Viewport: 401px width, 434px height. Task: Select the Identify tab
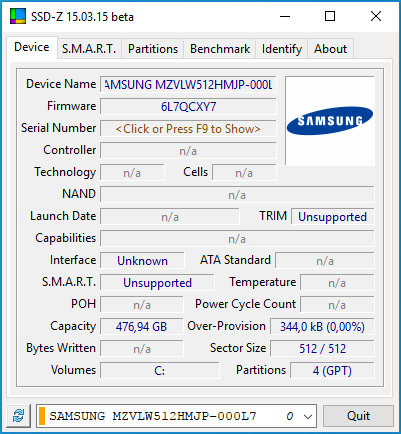tap(282, 49)
